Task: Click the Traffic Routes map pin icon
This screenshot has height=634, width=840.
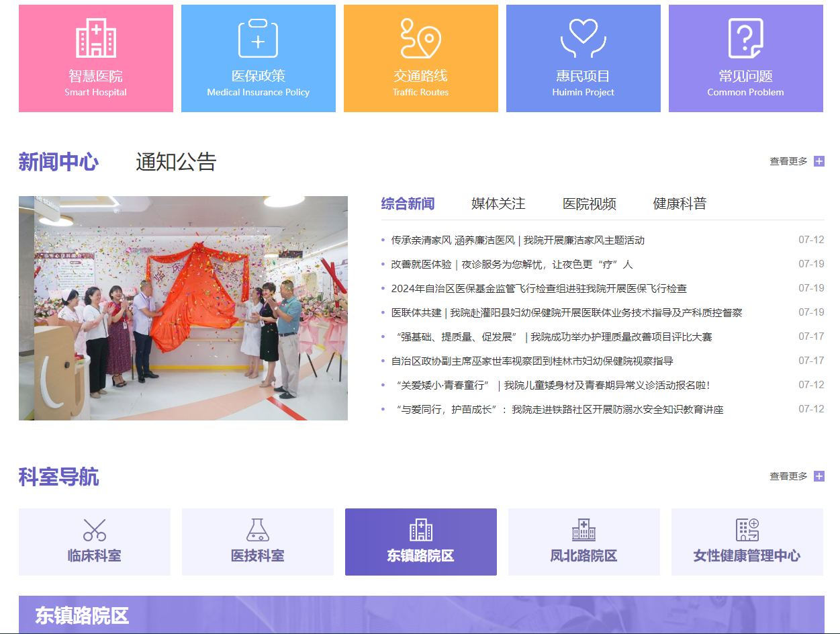Action: pyautogui.click(x=421, y=38)
